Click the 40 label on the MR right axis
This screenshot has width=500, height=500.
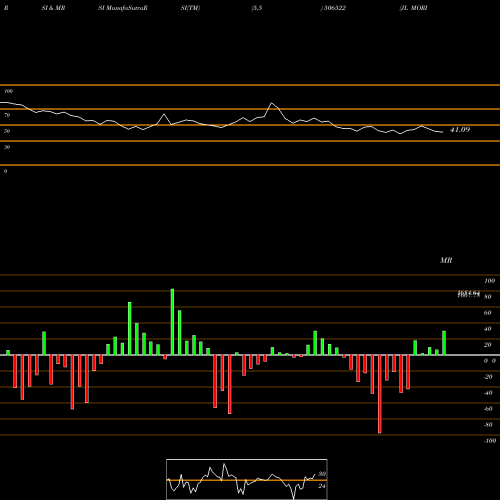pos(488,329)
